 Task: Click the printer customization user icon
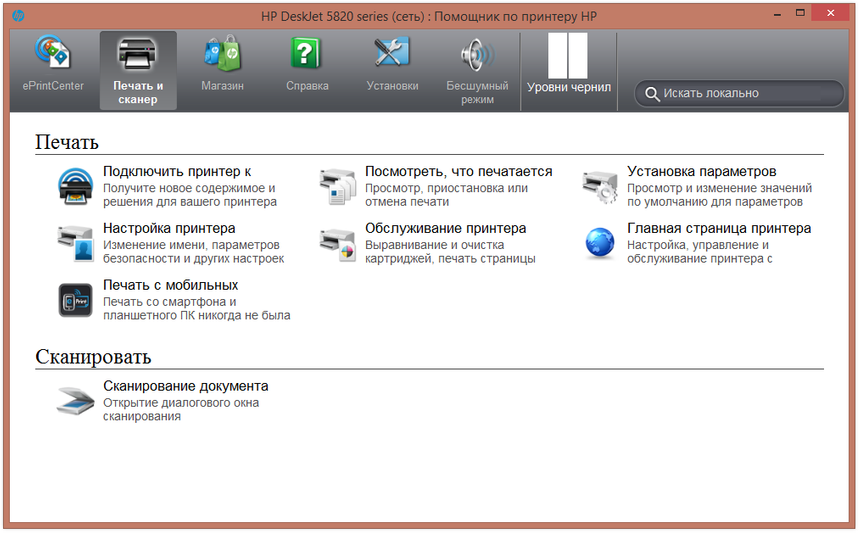pos(75,243)
